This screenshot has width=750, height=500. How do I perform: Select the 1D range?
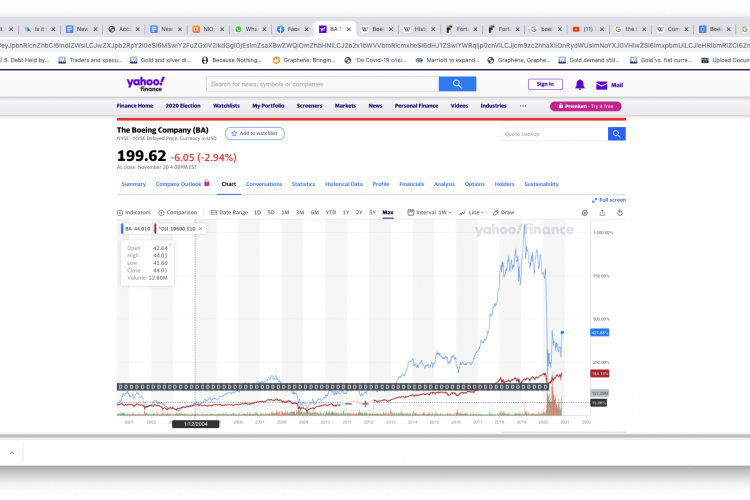257,212
